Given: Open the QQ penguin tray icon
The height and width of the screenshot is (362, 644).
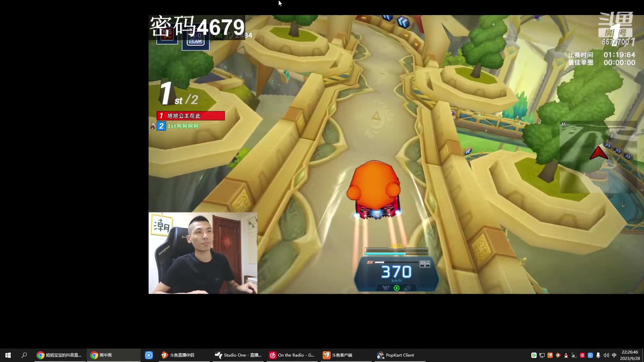Looking at the screenshot, I should pos(566,355).
